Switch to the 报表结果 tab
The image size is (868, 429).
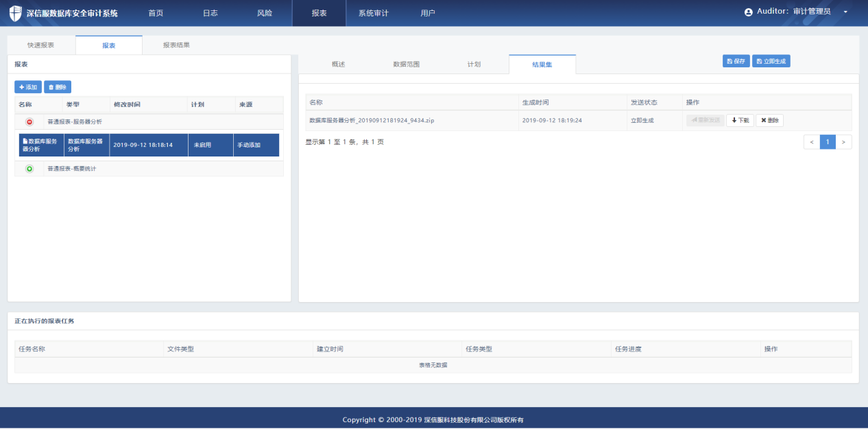(176, 45)
